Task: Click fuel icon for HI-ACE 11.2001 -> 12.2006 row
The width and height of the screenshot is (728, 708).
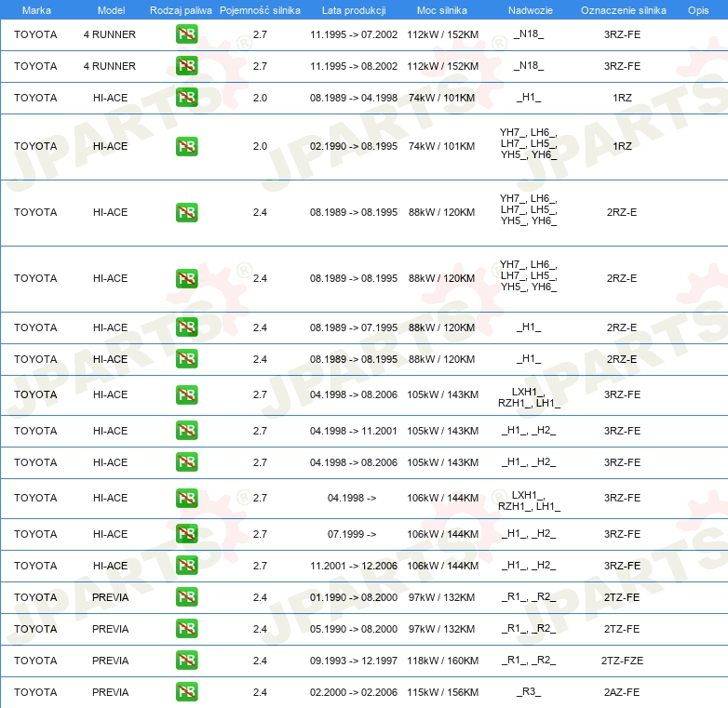Action: [186, 565]
